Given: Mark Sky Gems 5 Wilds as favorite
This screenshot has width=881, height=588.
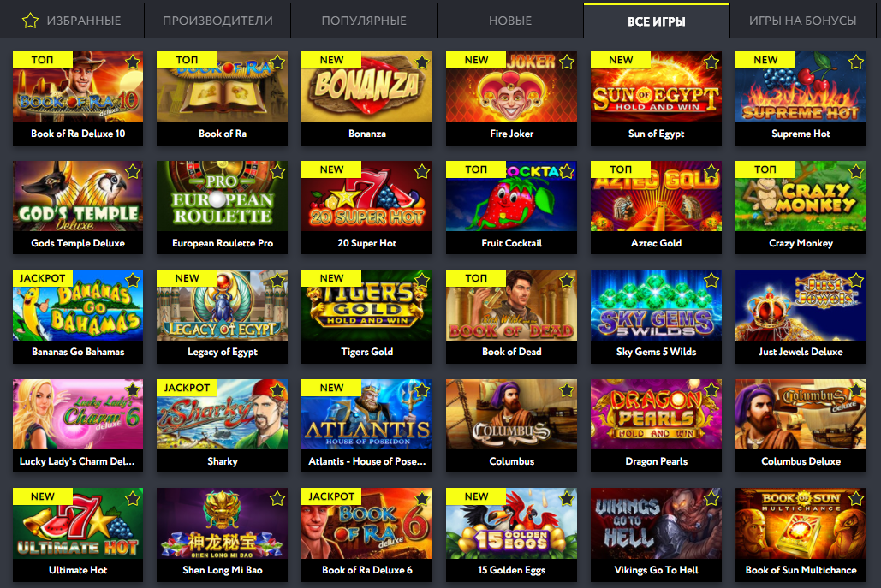Looking at the screenshot, I should click(x=711, y=280).
